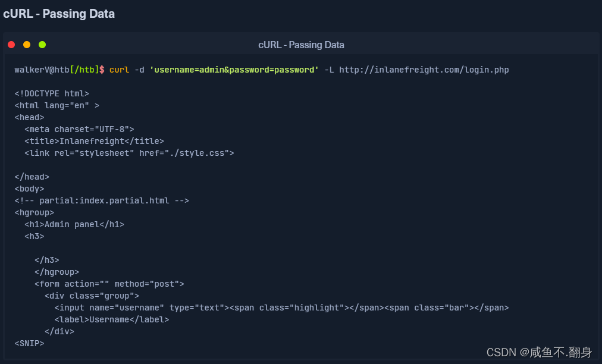Click the terminal window title text

click(301, 45)
